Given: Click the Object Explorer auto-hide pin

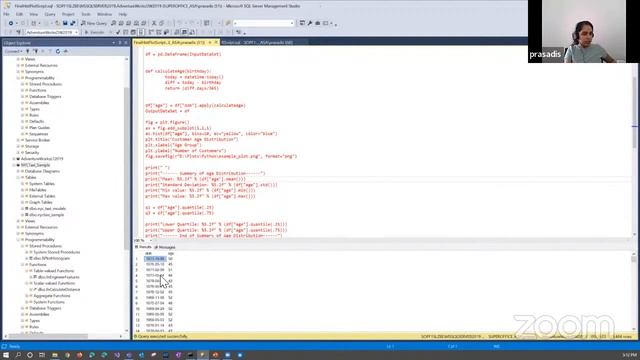Looking at the screenshot, I should (120, 42).
